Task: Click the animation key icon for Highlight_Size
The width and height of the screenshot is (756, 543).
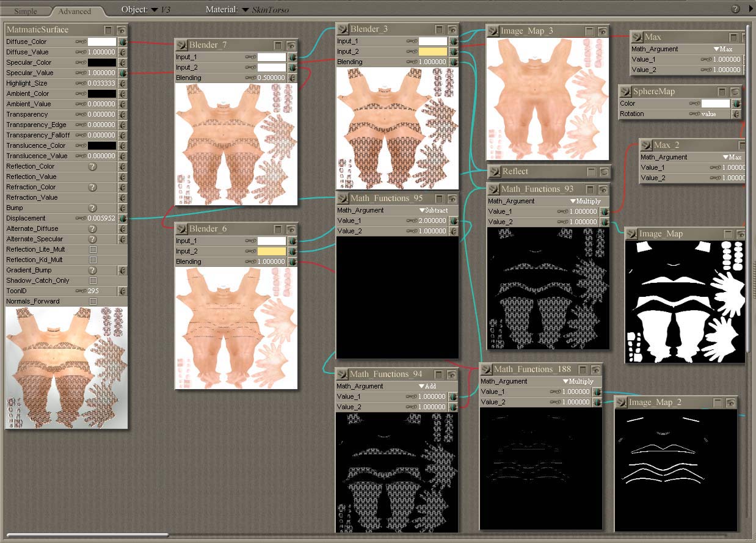Action: tap(80, 83)
